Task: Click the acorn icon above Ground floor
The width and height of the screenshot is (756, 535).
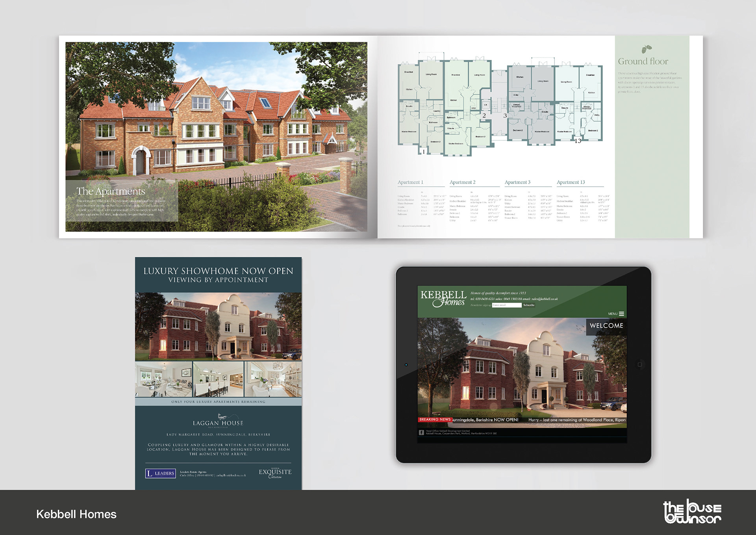Action: click(646, 49)
